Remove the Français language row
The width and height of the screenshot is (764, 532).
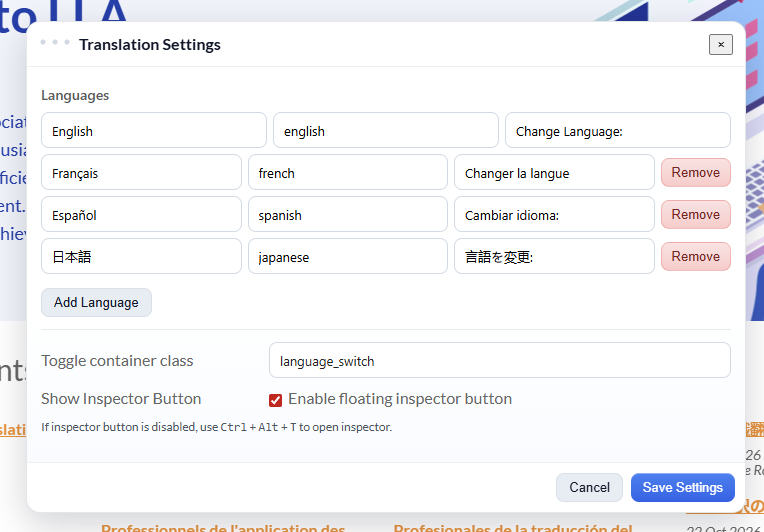pyautogui.click(x=695, y=173)
